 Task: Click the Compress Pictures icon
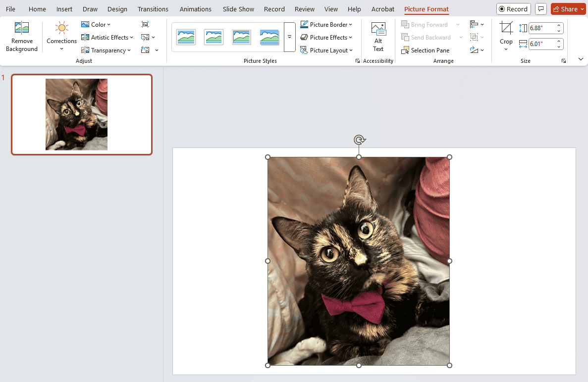pyautogui.click(x=145, y=24)
